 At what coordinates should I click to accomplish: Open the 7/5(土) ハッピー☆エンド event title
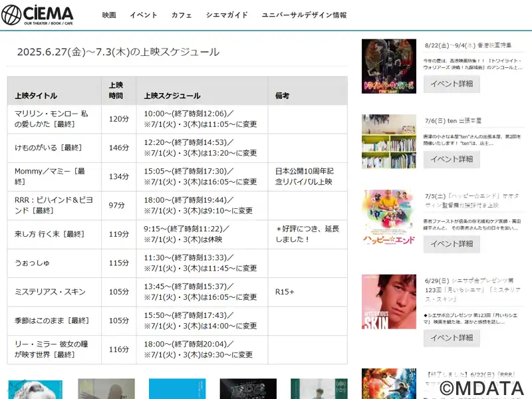pyautogui.click(x=471, y=201)
